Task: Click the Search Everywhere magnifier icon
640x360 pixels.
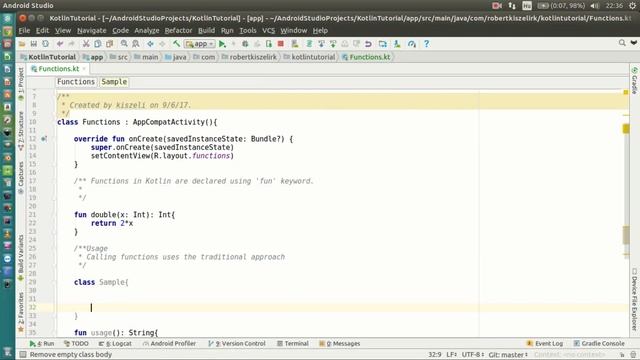Action: pyautogui.click(x=622, y=43)
